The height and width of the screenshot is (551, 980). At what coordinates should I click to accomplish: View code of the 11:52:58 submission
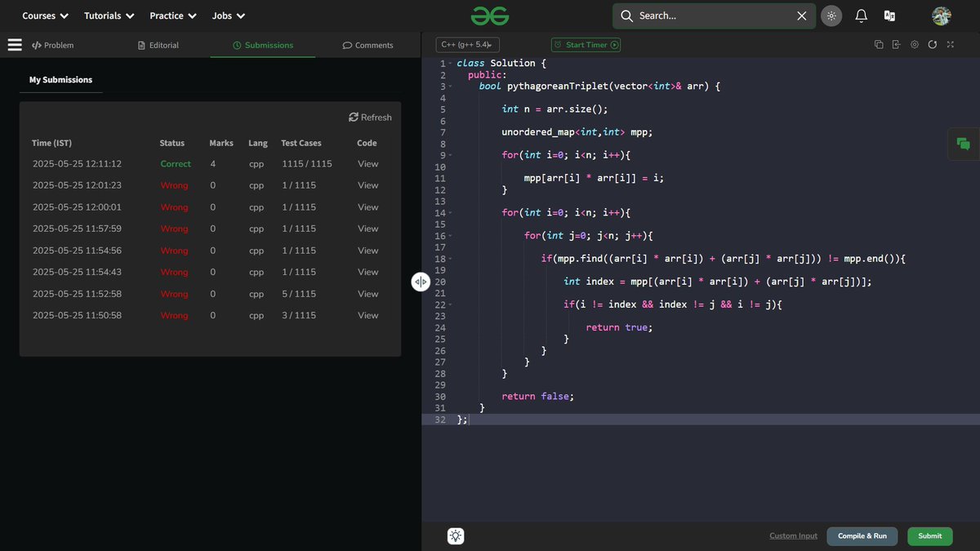pyautogui.click(x=368, y=294)
